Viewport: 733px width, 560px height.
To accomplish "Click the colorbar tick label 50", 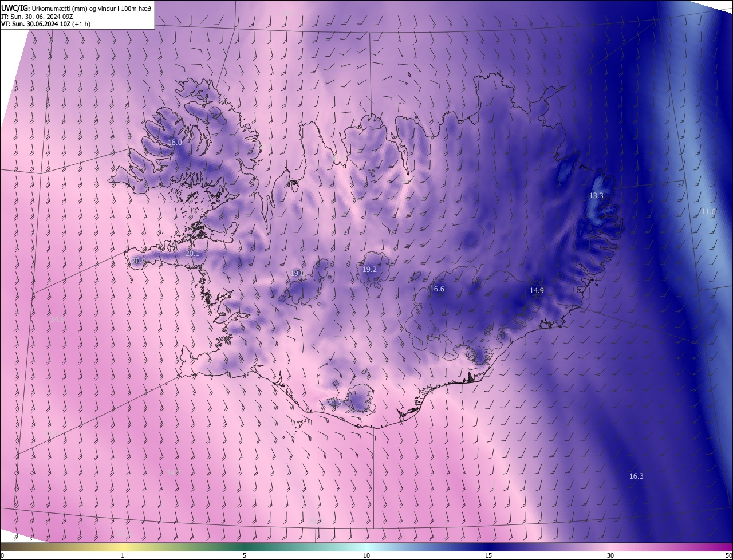I will click(728, 555).
